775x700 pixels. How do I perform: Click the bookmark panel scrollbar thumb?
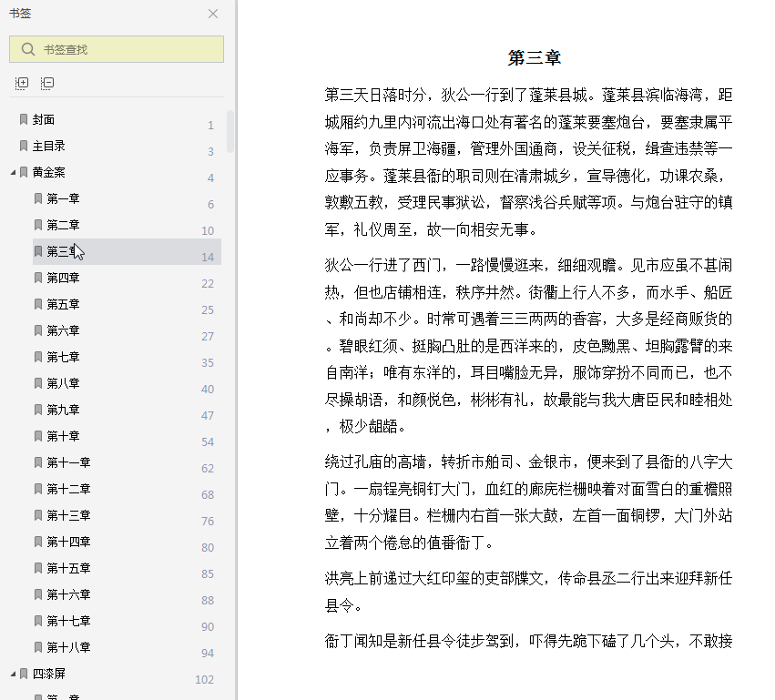230,131
